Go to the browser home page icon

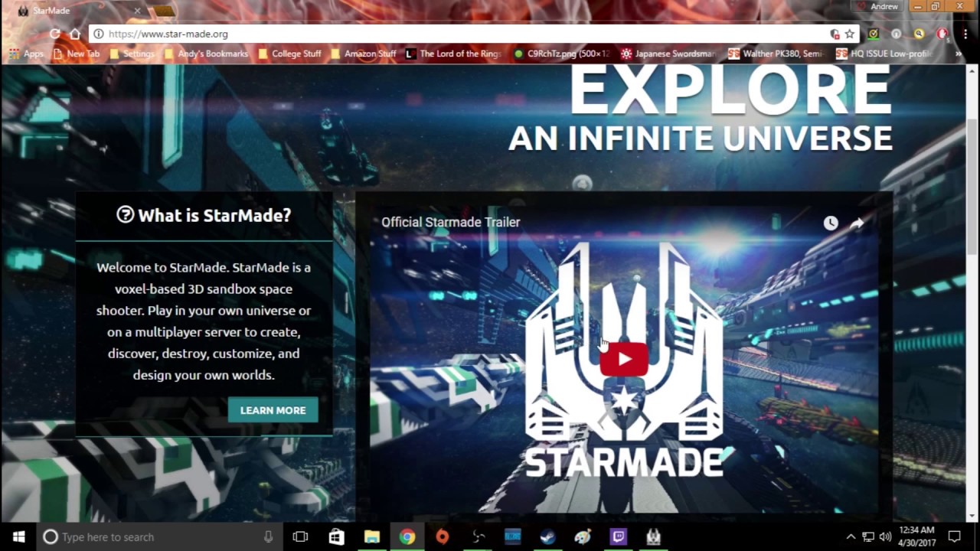click(x=75, y=34)
